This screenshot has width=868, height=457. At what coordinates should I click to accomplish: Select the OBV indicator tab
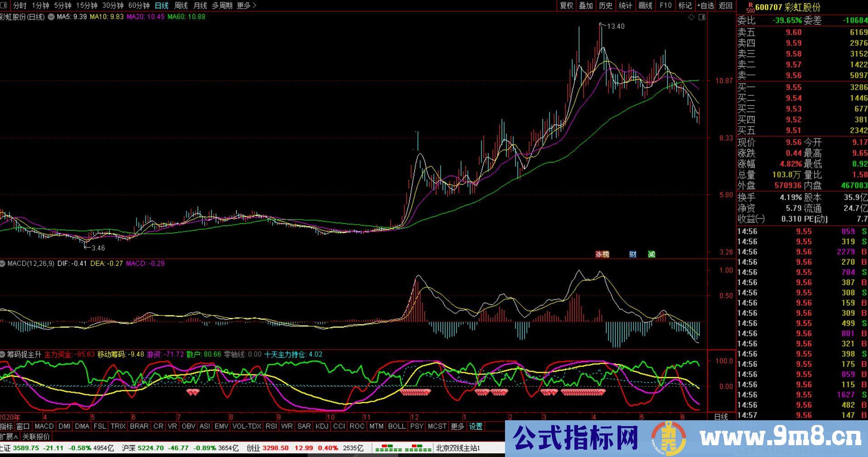point(188,427)
